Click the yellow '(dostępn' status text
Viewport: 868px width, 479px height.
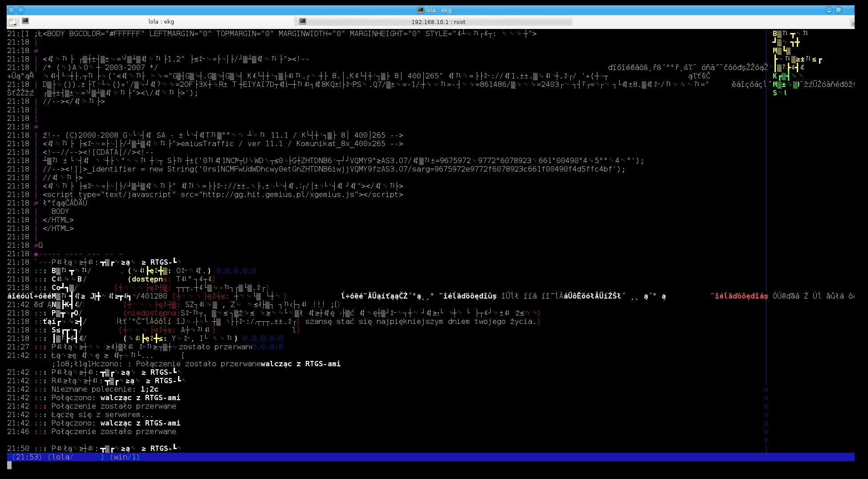click(146, 279)
